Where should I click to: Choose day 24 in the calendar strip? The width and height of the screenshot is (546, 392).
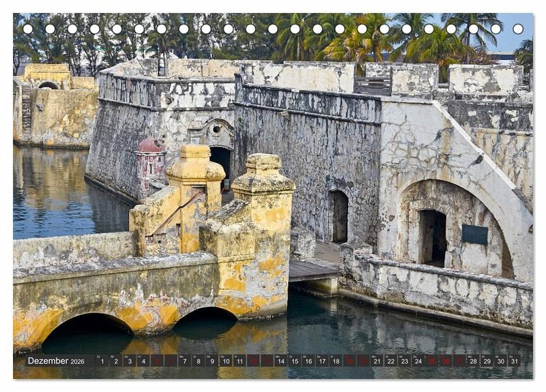tap(418, 361)
